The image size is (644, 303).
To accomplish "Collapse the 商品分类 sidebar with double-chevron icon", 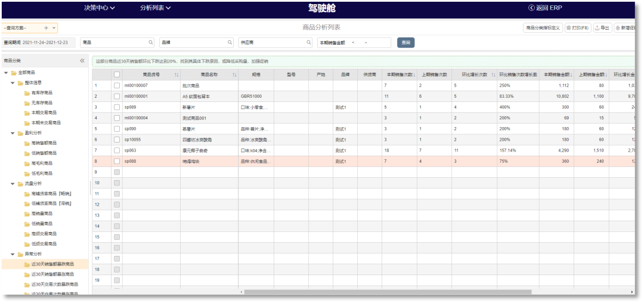I will tap(82, 61).
